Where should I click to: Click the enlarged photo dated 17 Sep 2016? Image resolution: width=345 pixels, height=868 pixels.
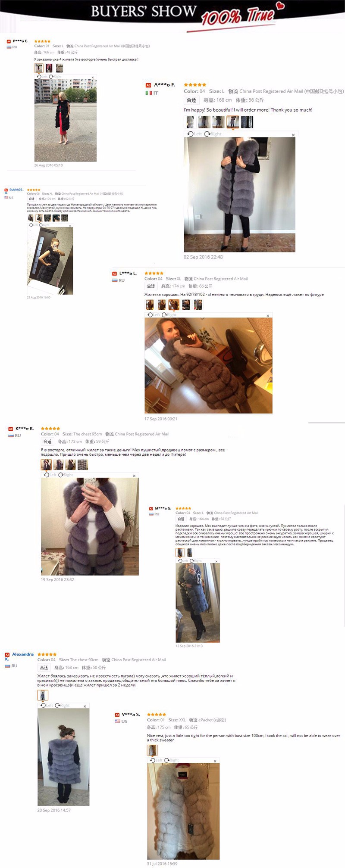[x=208, y=366]
